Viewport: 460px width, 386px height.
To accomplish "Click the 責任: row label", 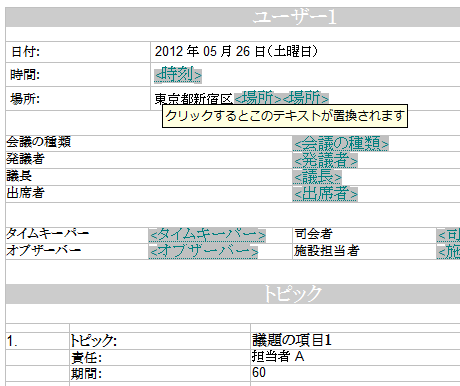I will (x=86, y=358).
